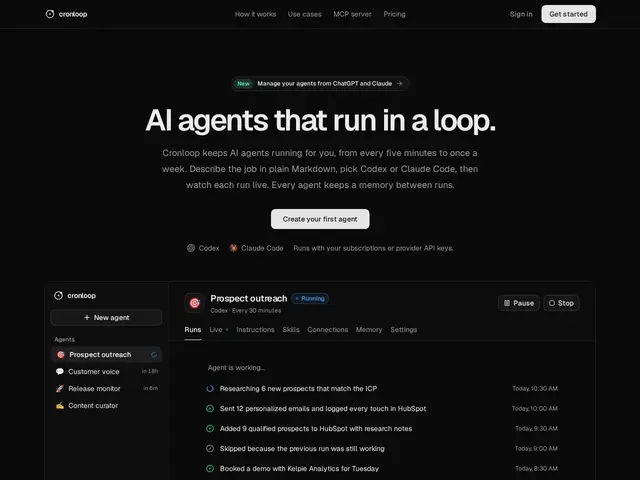Image resolution: width=640 pixels, height=480 pixels.
Task: Click the cronloop logo in the app sidebar
Action: click(x=75, y=296)
